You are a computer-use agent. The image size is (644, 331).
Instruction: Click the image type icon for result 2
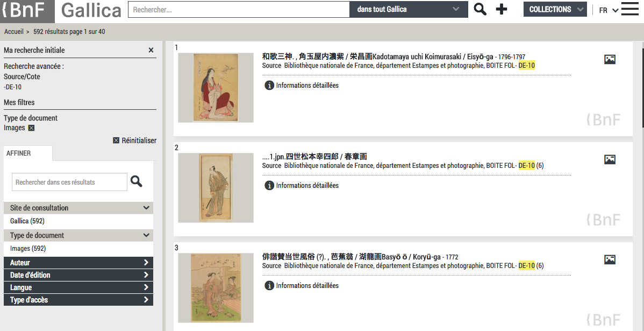[610, 159]
